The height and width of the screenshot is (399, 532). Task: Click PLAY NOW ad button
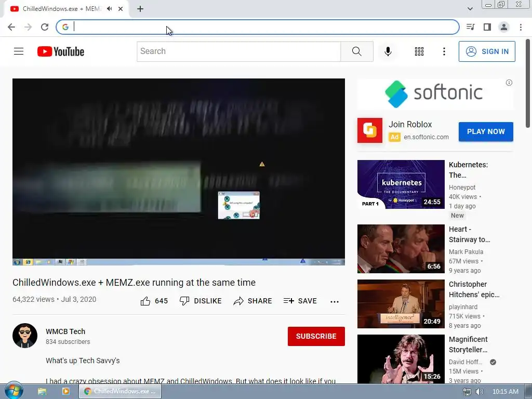486,131
